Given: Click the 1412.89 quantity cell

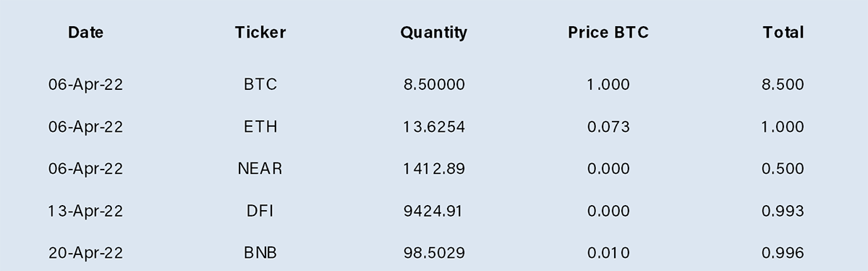Looking at the screenshot, I should coord(434,169).
